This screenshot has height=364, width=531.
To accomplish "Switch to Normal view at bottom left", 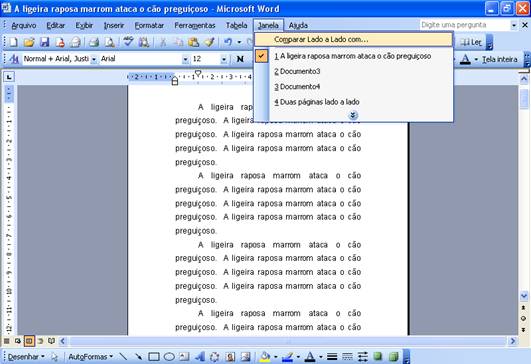I will click(x=6, y=341).
